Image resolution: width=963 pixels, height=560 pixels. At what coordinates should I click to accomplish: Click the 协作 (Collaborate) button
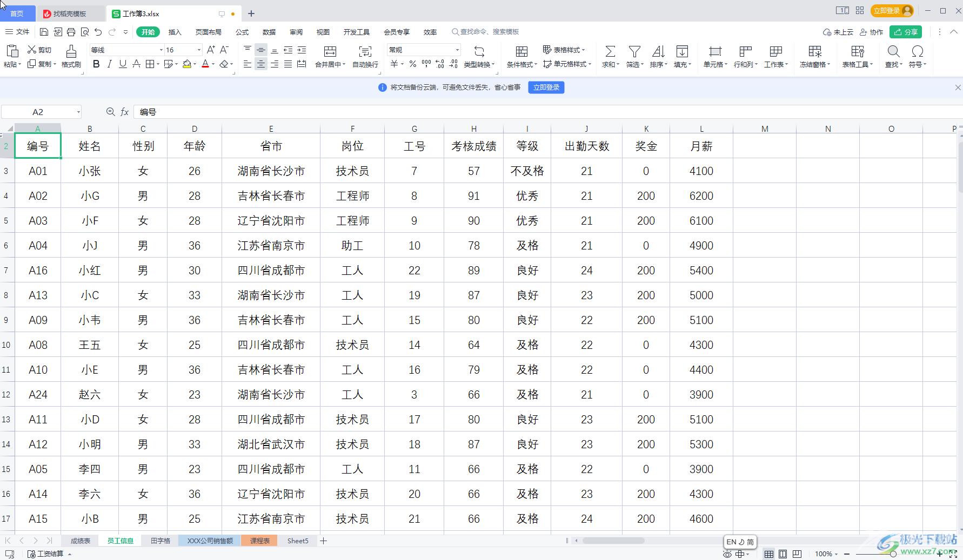point(872,32)
